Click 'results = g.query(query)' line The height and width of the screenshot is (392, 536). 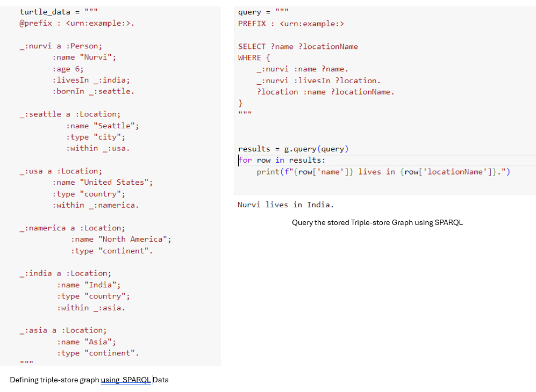(294, 149)
